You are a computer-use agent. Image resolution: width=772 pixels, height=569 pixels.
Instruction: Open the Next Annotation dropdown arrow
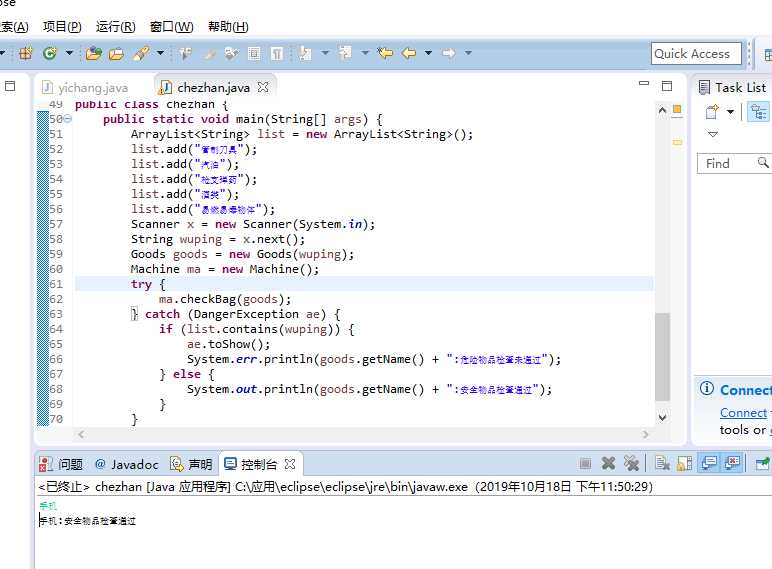[x=325, y=53]
